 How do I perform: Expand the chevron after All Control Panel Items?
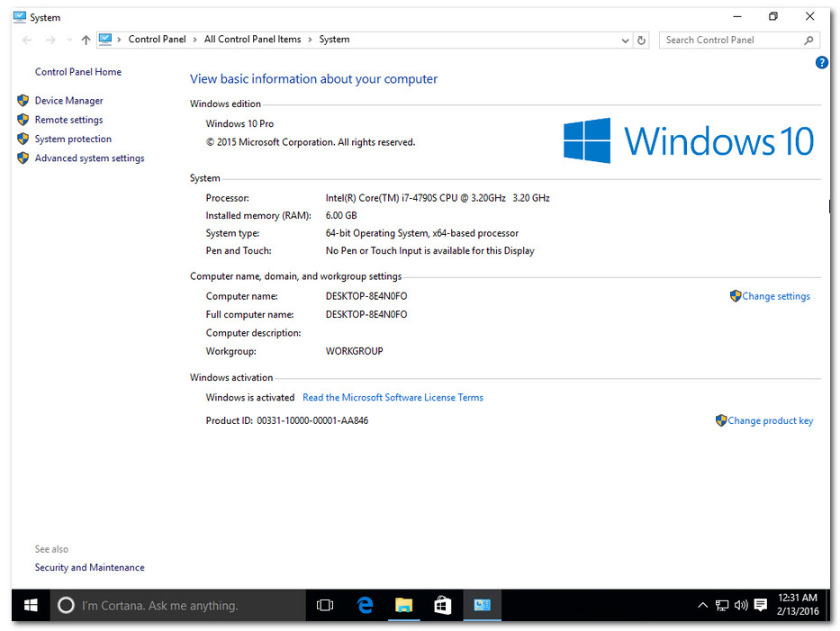point(309,40)
